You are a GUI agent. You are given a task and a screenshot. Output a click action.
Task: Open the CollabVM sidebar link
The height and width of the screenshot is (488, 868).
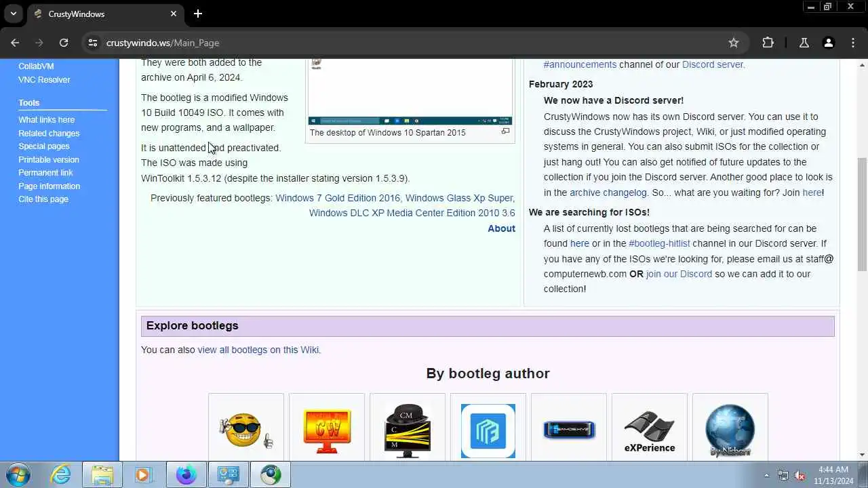36,66
